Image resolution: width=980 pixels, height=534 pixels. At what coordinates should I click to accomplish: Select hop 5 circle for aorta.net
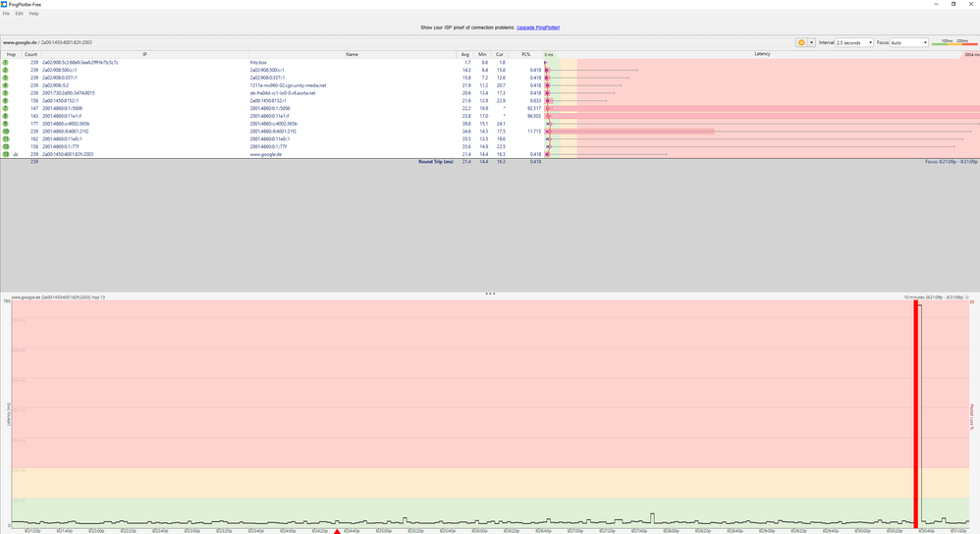6,93
